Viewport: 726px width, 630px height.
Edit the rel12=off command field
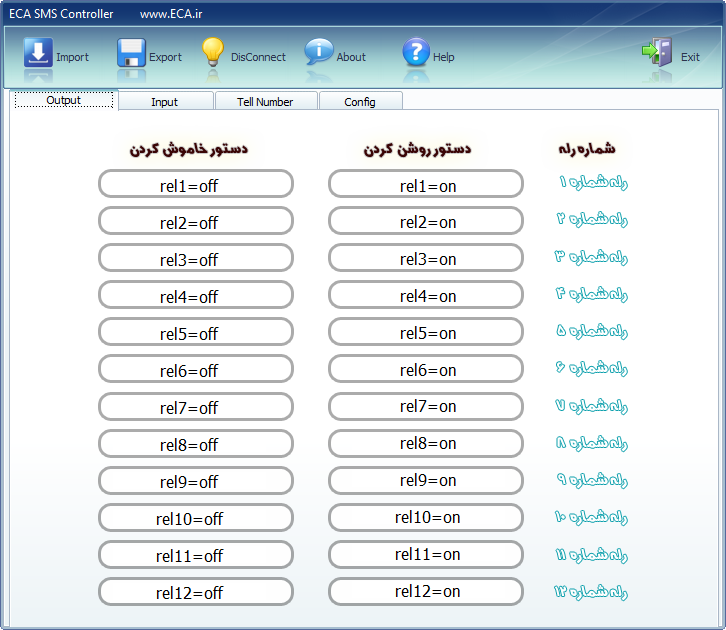pos(195,592)
